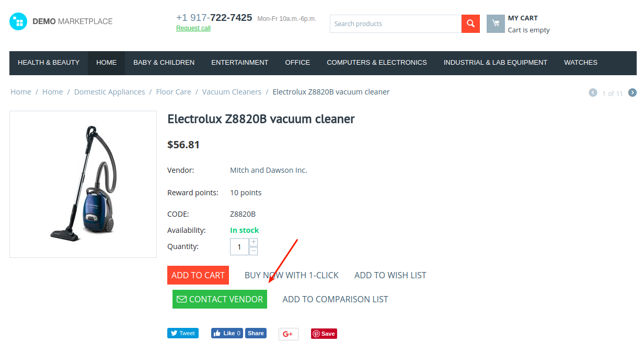644x354 pixels.
Task: Open the shopping cart icon
Action: tap(496, 23)
